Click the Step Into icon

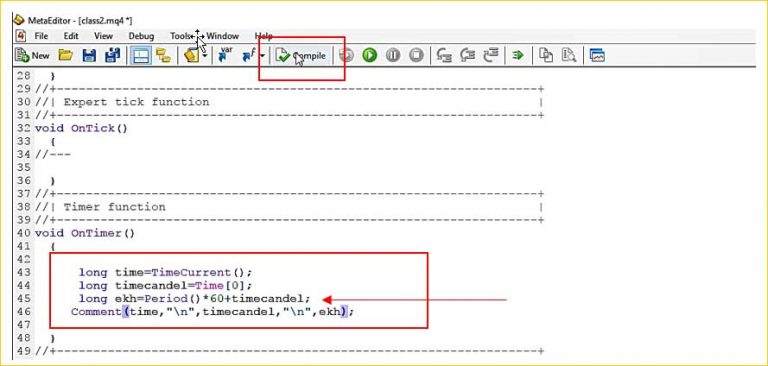[444, 55]
